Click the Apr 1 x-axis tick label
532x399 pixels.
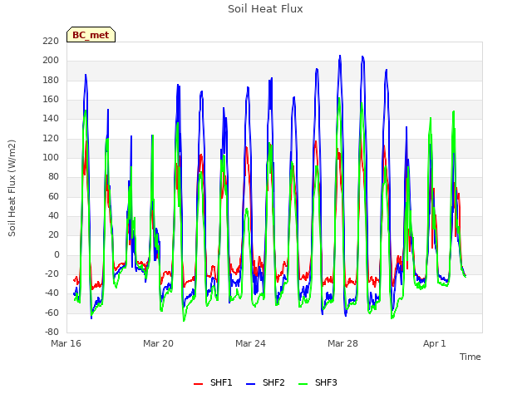coord(434,343)
